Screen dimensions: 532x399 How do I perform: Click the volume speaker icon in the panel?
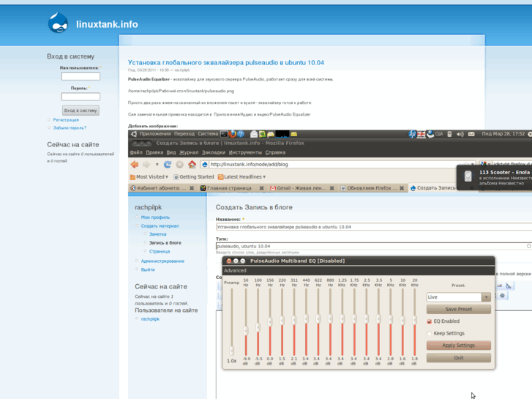(460, 134)
